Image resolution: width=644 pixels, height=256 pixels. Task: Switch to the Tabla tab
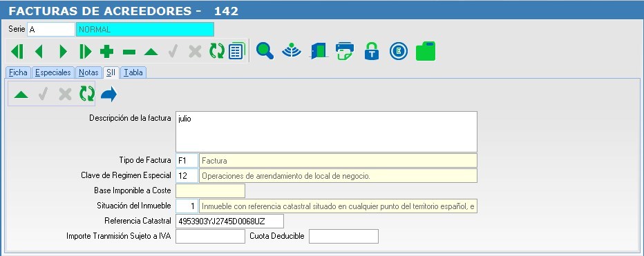click(133, 72)
